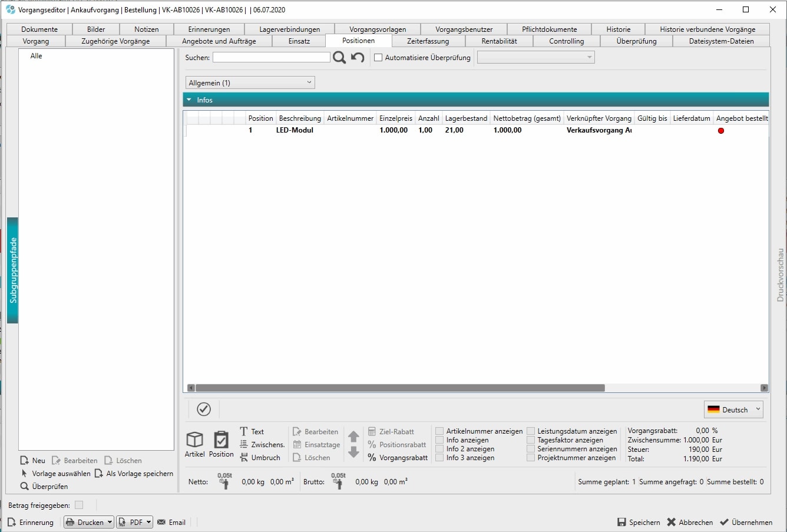Toggle Seriennummern anzeigen checkbox
Viewport: 787px width, 532px height.
[x=531, y=448]
